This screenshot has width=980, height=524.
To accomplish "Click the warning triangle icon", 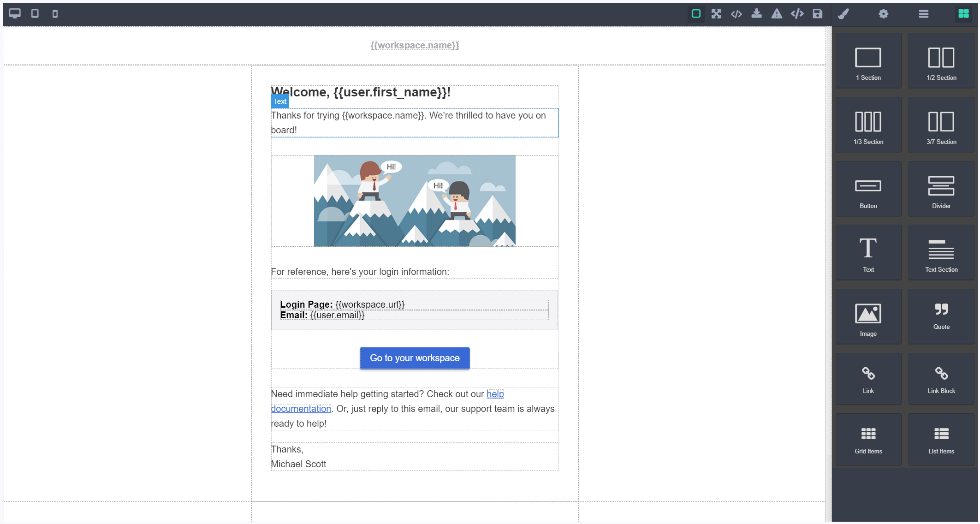I will point(777,14).
